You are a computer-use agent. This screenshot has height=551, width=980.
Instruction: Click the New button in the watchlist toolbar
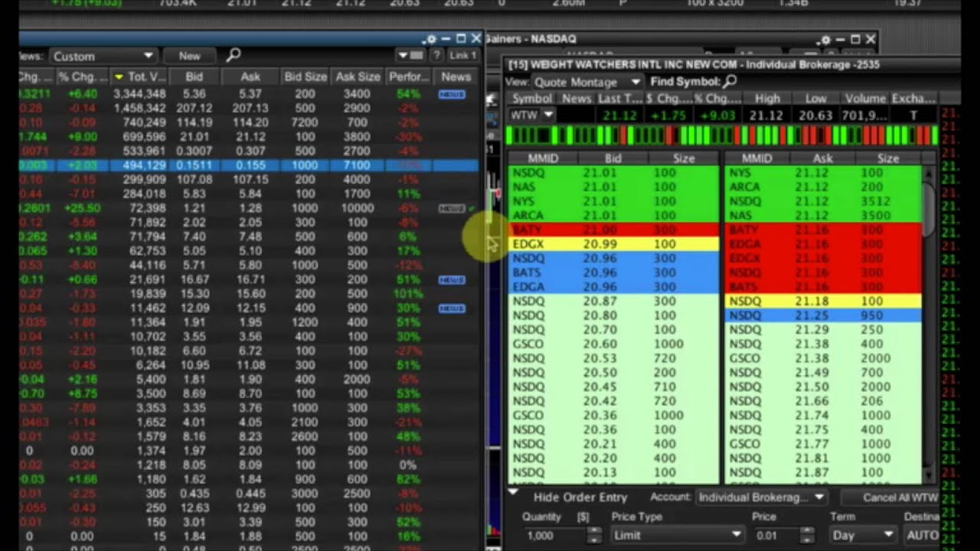pos(189,56)
